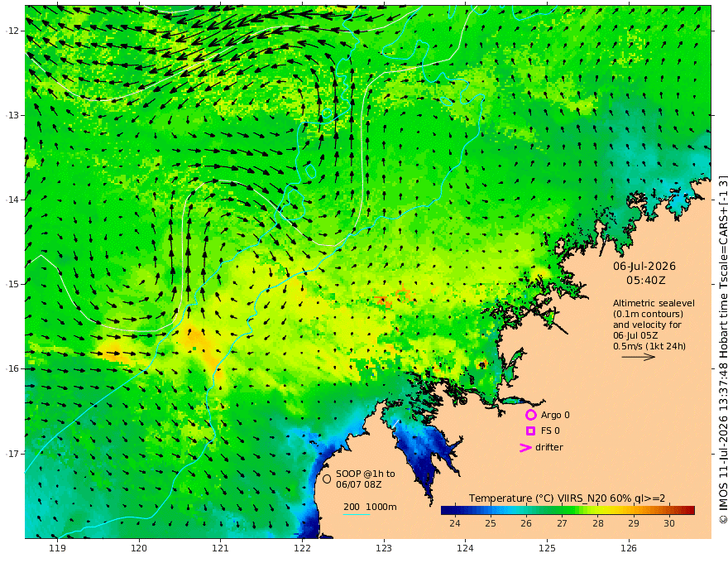
Task: Click the 0.5m/s reference velocity arrow
Action: click(639, 357)
